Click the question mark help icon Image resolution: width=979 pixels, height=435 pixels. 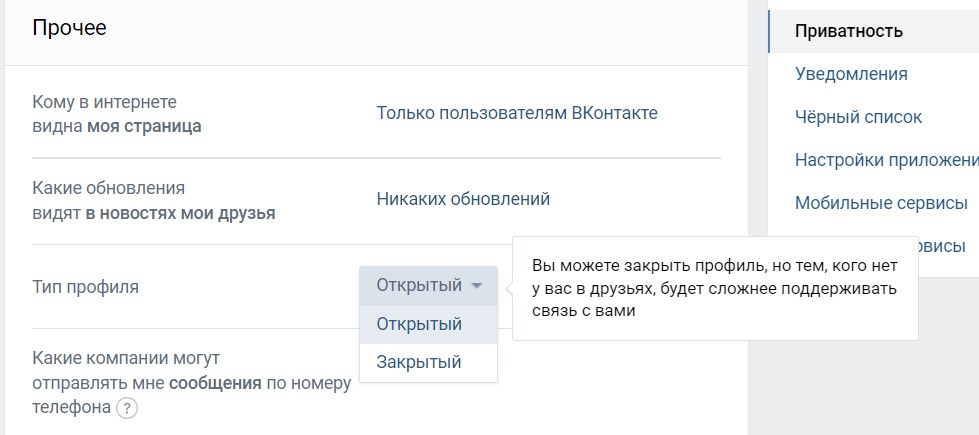point(126,408)
